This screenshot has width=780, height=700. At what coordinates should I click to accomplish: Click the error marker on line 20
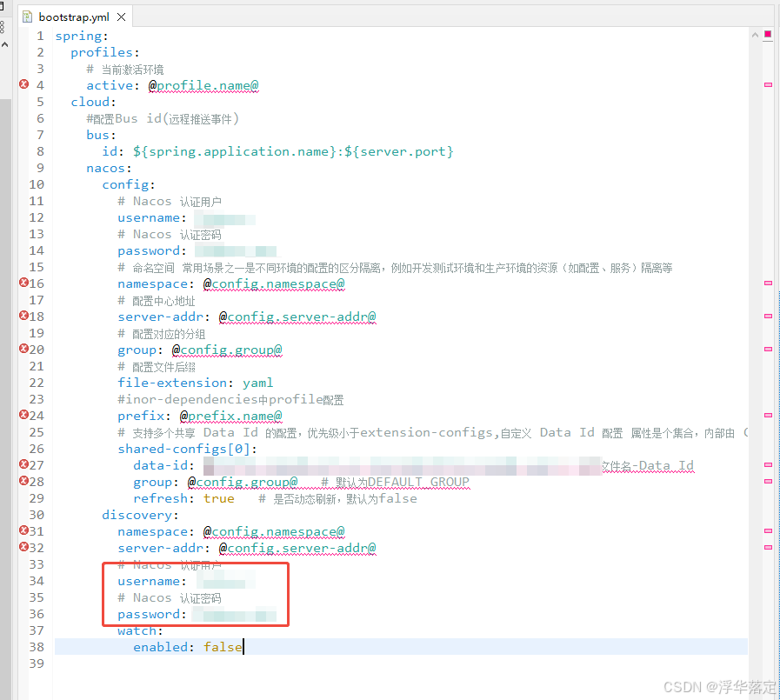pos(23,348)
